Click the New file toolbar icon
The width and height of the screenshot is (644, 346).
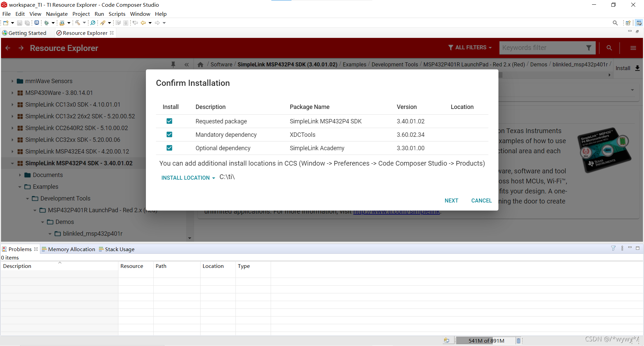(x=6, y=23)
